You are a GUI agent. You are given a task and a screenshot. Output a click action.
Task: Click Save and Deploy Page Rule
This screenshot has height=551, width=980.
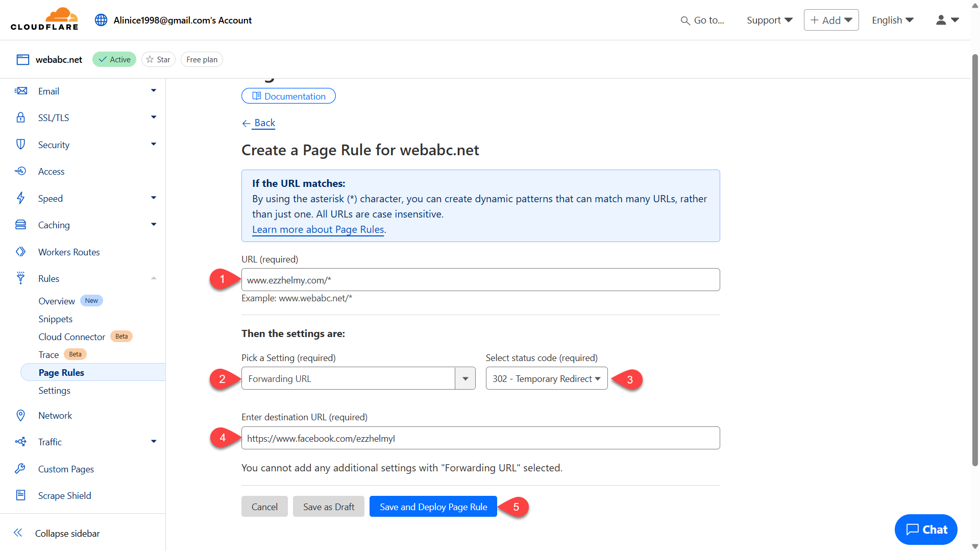click(x=433, y=507)
